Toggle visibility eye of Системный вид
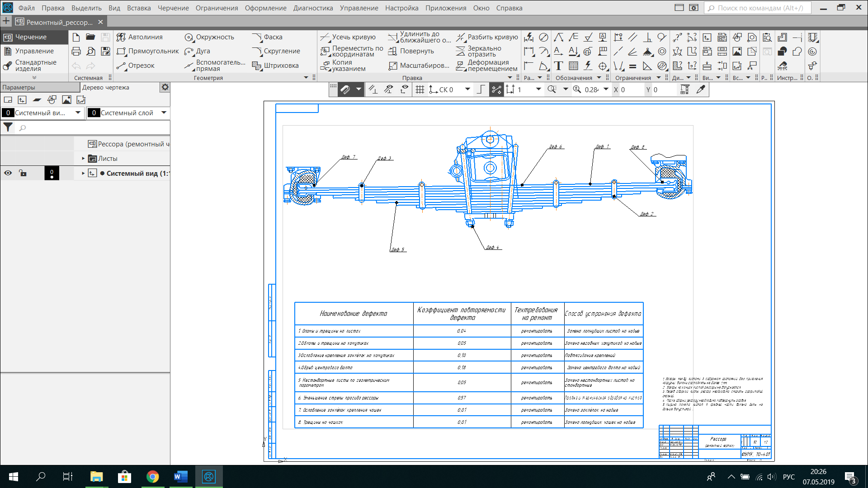 click(x=8, y=173)
